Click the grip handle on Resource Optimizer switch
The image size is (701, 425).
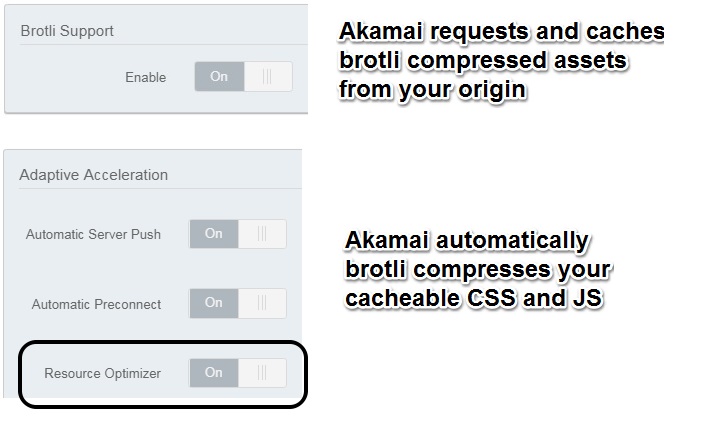point(263,373)
